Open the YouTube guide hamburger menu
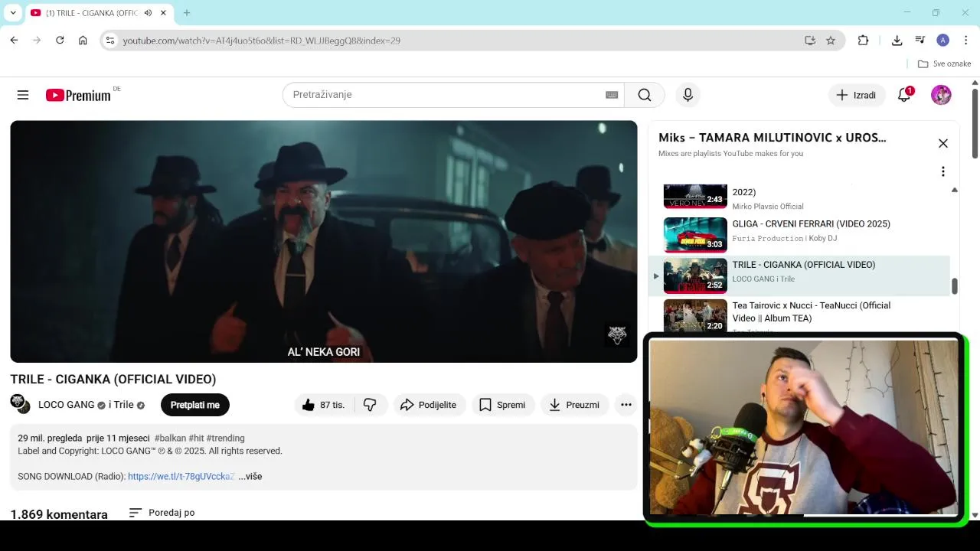This screenshot has width=980, height=551. 23,95
